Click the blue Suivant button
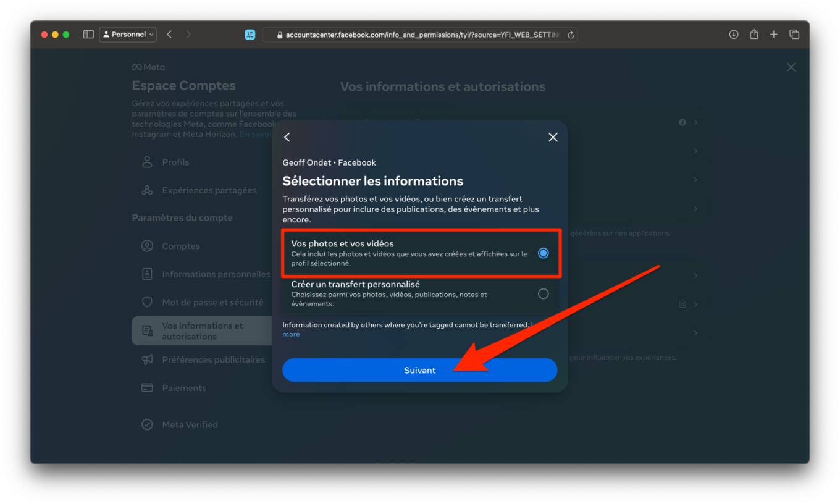 (420, 370)
